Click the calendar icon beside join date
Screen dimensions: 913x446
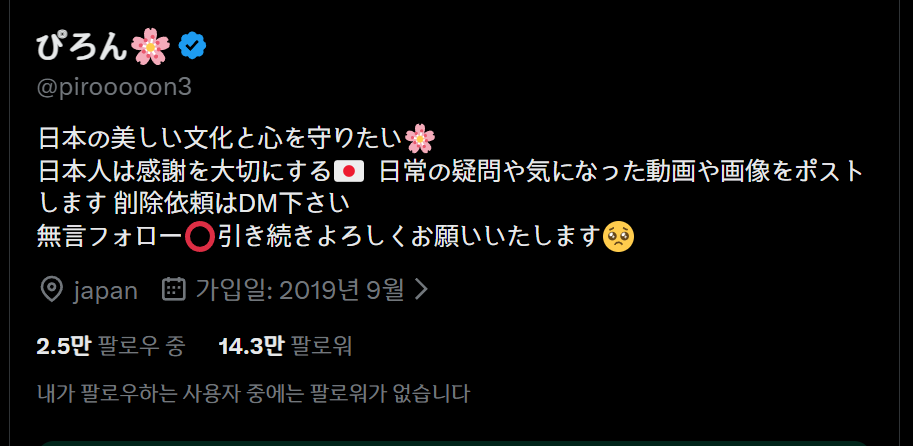(x=174, y=289)
